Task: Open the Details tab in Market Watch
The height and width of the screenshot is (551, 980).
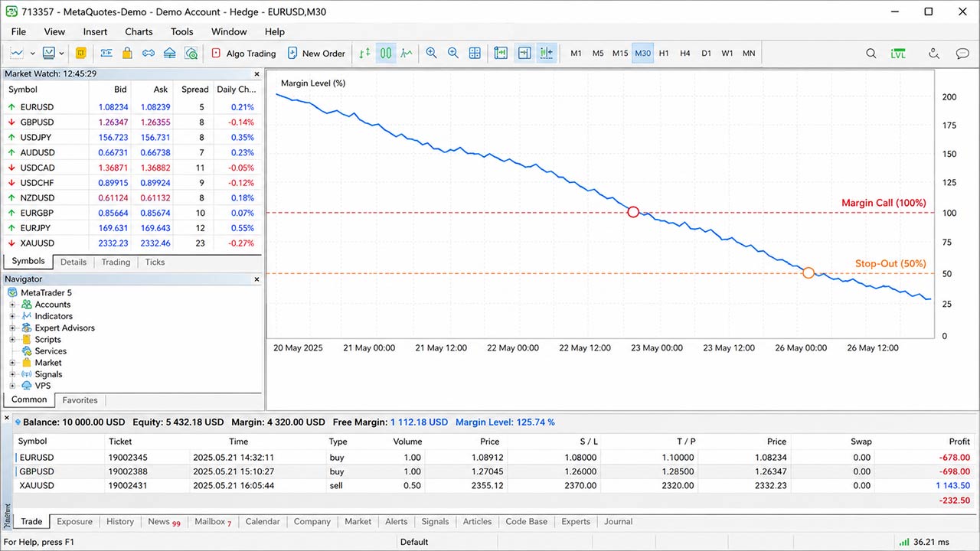Action: coord(73,262)
